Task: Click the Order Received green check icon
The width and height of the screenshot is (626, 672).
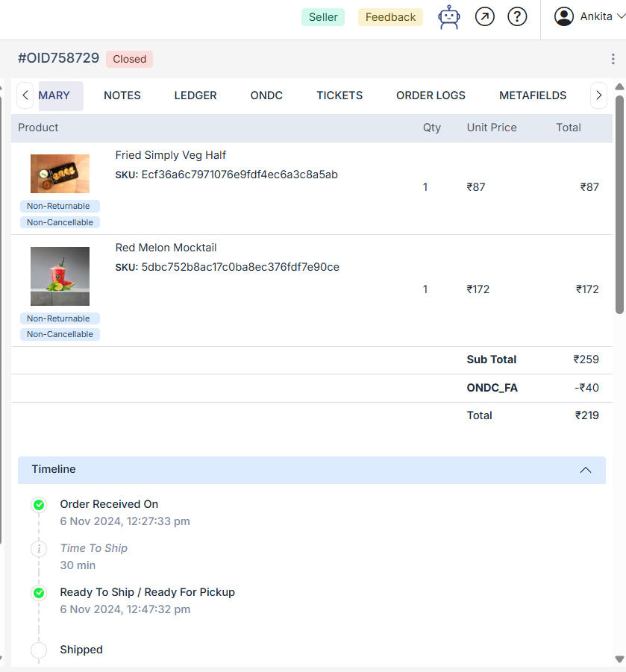Action: pyautogui.click(x=39, y=505)
